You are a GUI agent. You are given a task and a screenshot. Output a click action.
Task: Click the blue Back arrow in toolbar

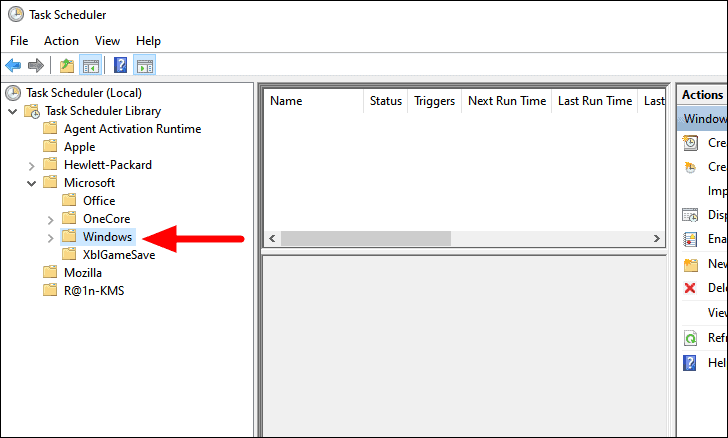[13, 65]
